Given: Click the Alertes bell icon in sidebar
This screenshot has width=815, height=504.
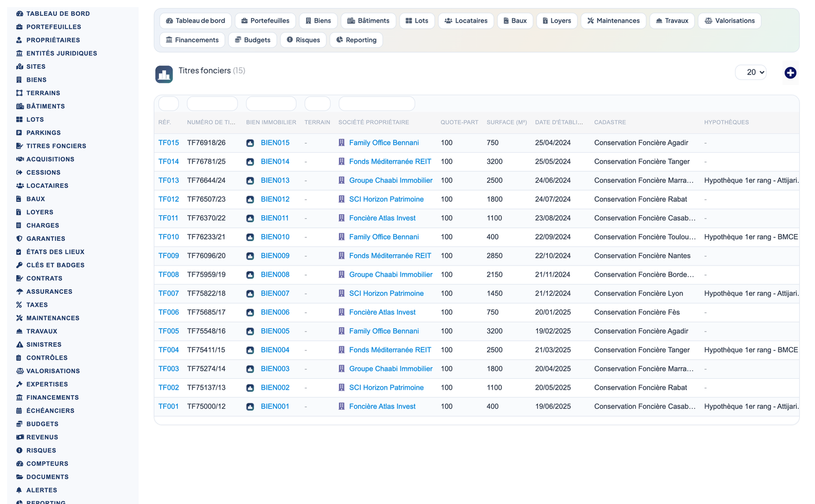Looking at the screenshot, I should 20,490.
